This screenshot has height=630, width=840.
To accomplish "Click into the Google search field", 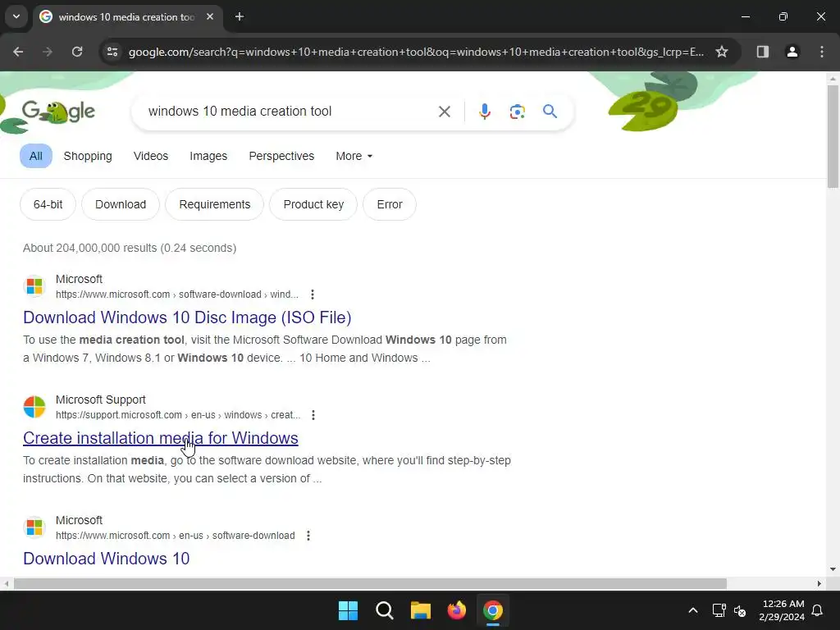I will (x=290, y=112).
